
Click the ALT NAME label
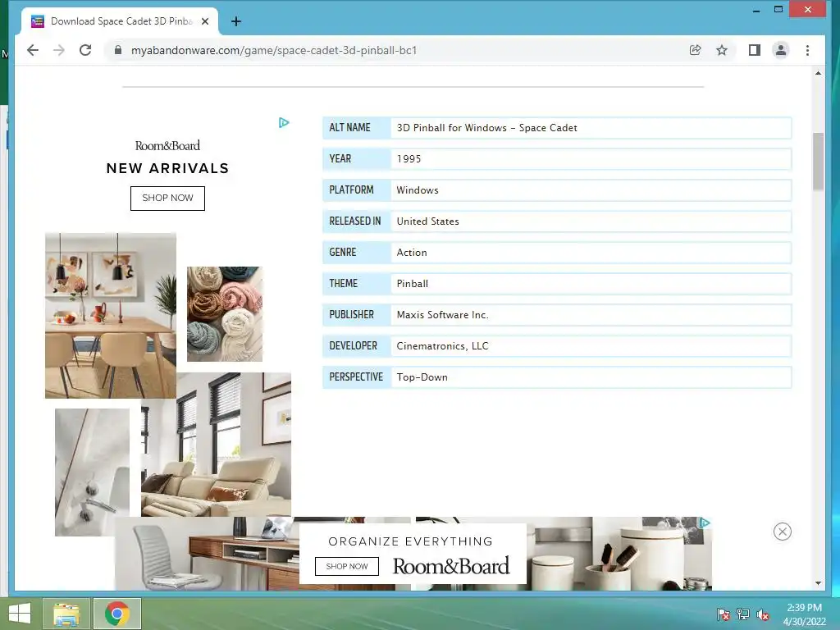(349, 127)
